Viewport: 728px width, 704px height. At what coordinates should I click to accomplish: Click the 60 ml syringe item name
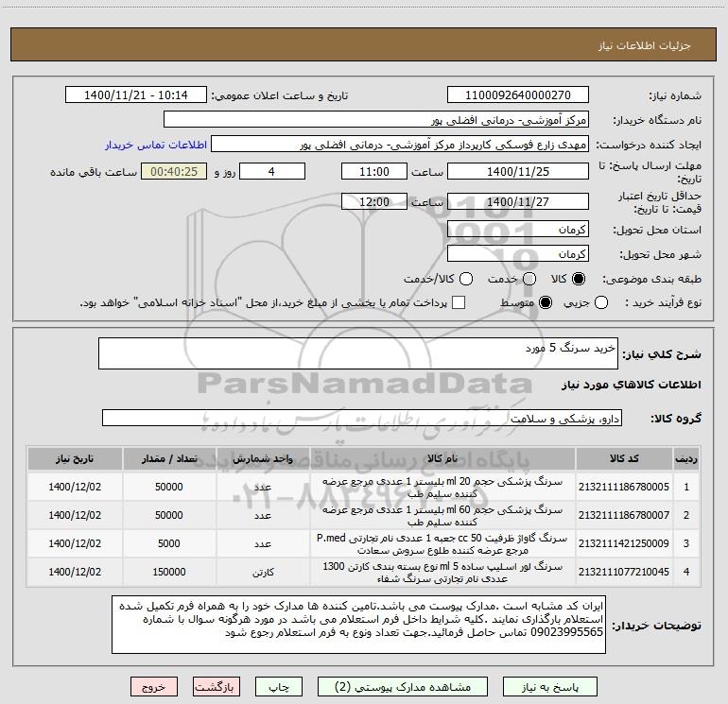pos(442,516)
